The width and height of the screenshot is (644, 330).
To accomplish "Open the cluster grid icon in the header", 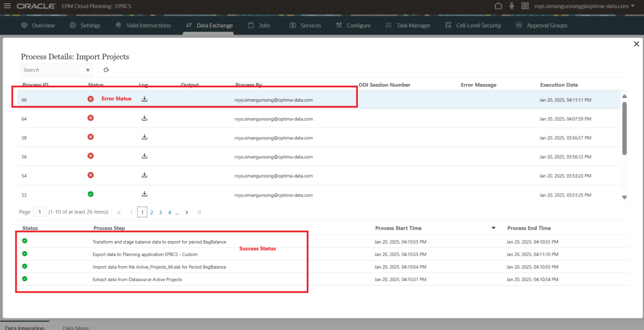I will [525, 6].
